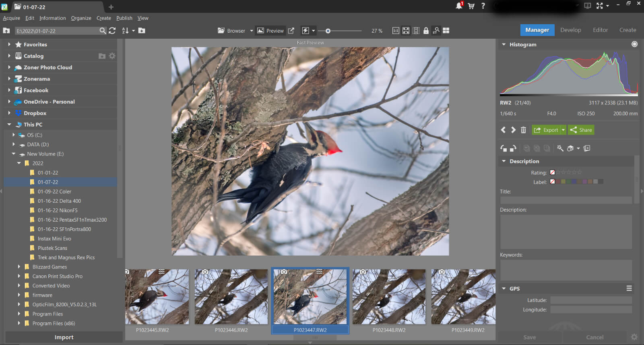Open the Export dropdown arrow

click(x=563, y=130)
